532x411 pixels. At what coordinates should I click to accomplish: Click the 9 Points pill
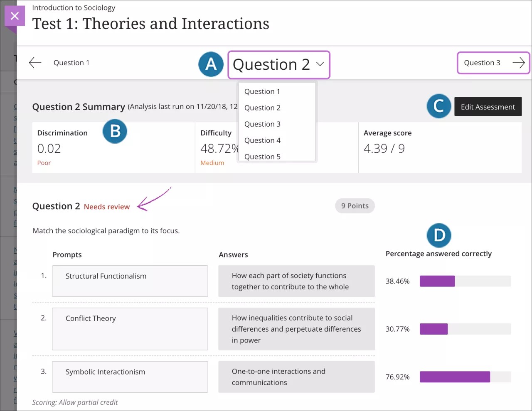click(355, 205)
